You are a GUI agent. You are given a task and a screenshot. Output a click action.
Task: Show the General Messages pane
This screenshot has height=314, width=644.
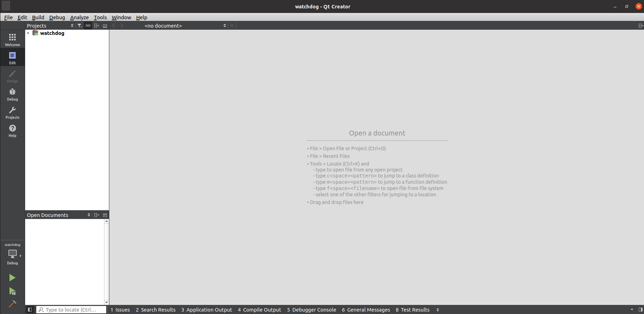point(366,309)
